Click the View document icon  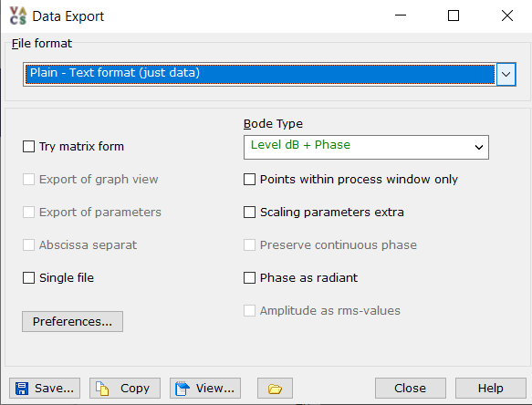coord(183,389)
